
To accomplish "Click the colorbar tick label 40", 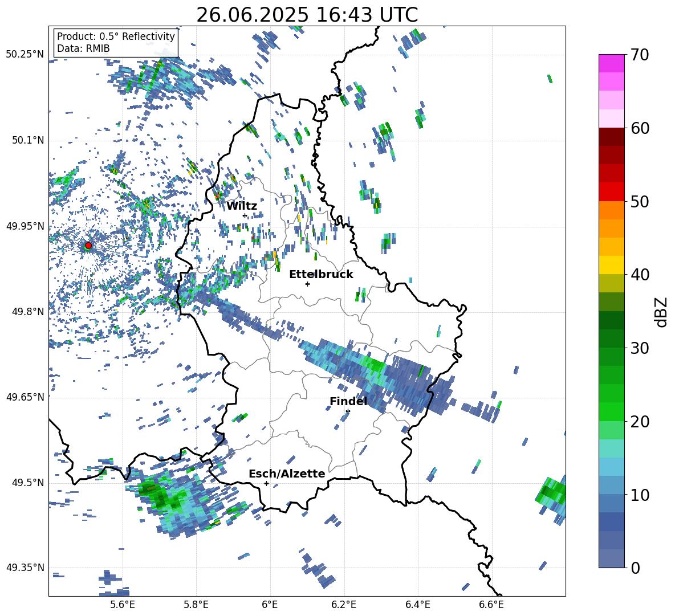I will (639, 275).
